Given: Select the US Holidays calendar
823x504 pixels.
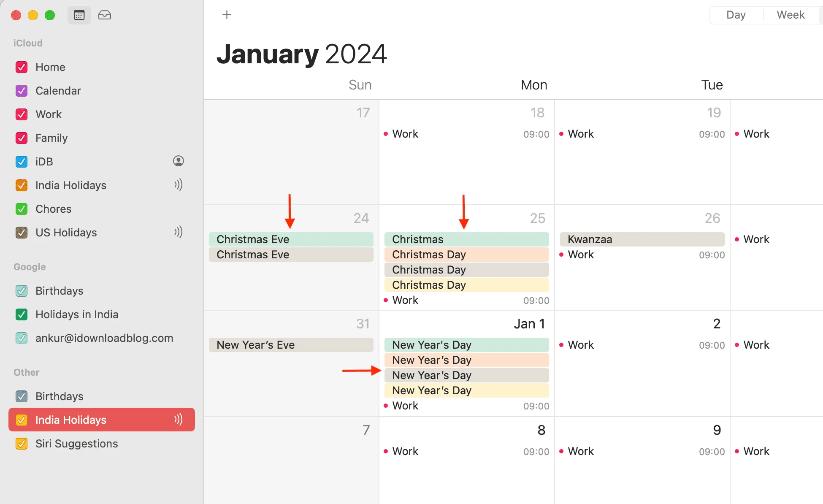Looking at the screenshot, I should (x=66, y=232).
